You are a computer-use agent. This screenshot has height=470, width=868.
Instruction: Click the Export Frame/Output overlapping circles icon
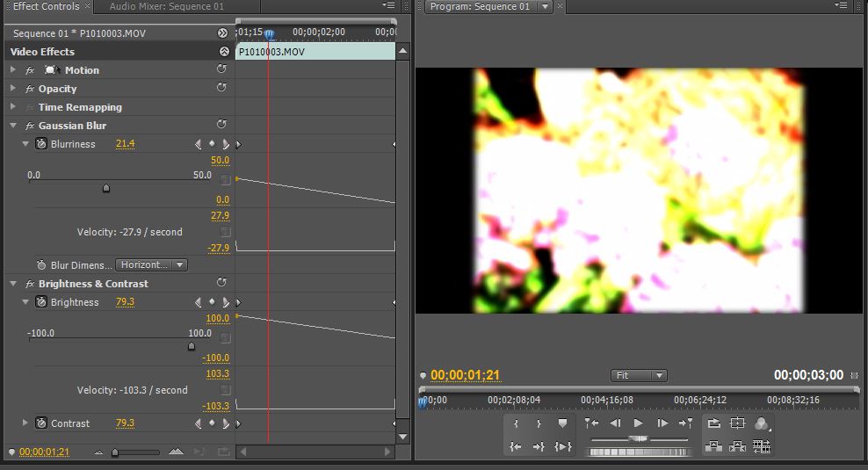(x=761, y=423)
